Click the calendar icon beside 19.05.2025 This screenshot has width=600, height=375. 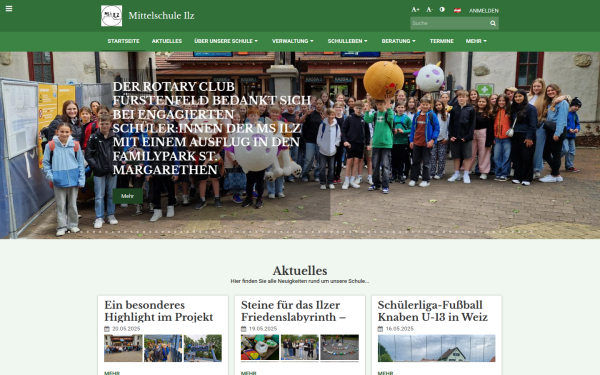pyautogui.click(x=243, y=329)
